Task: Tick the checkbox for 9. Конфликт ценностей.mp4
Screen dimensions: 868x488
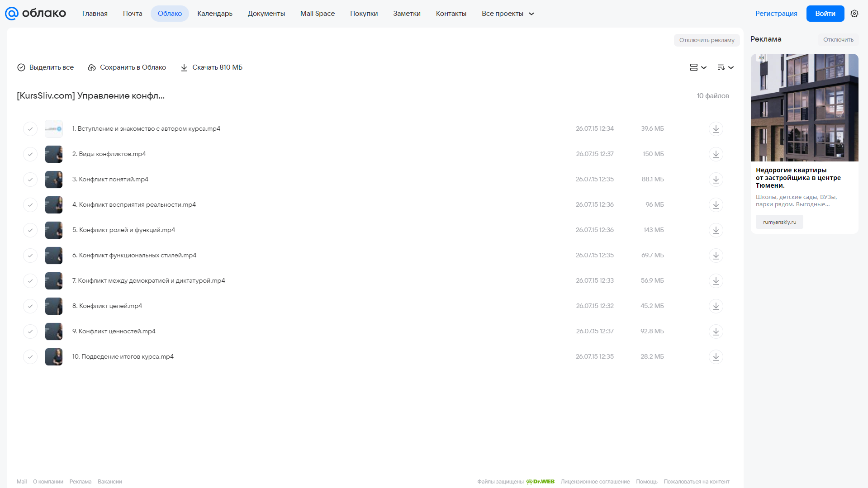Action: pyautogui.click(x=30, y=332)
